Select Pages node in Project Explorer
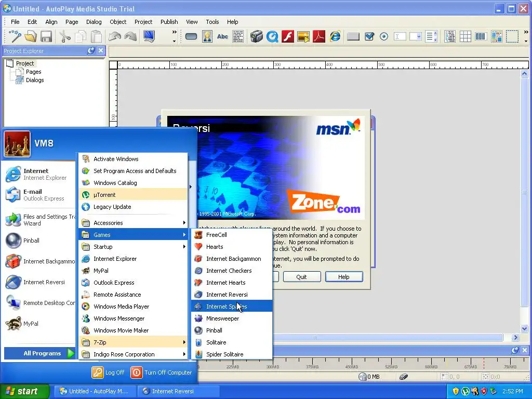Image resolution: width=532 pixels, height=399 pixels. [x=33, y=72]
